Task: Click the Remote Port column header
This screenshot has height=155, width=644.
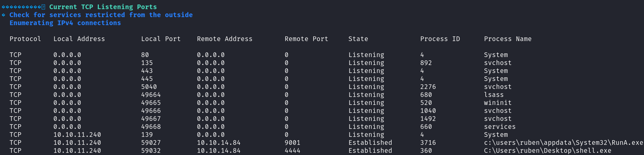Action: (306, 39)
